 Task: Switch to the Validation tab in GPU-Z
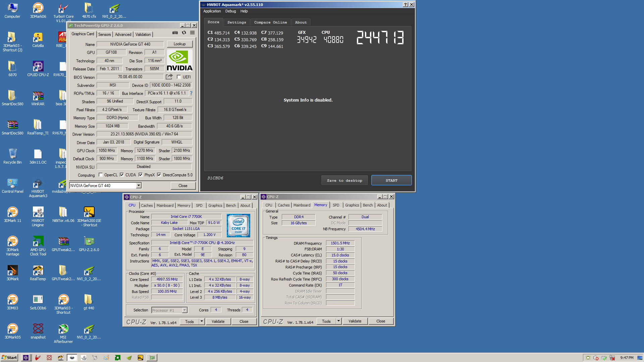coord(143,35)
